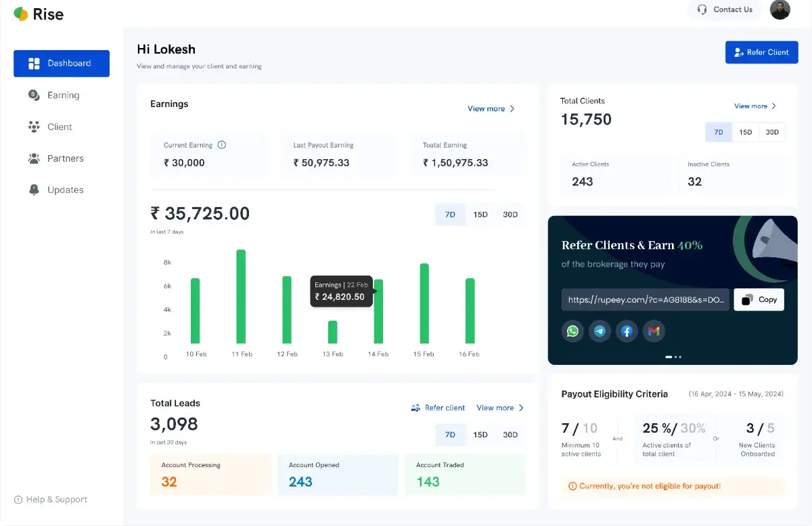Open Help & Support

point(51,500)
